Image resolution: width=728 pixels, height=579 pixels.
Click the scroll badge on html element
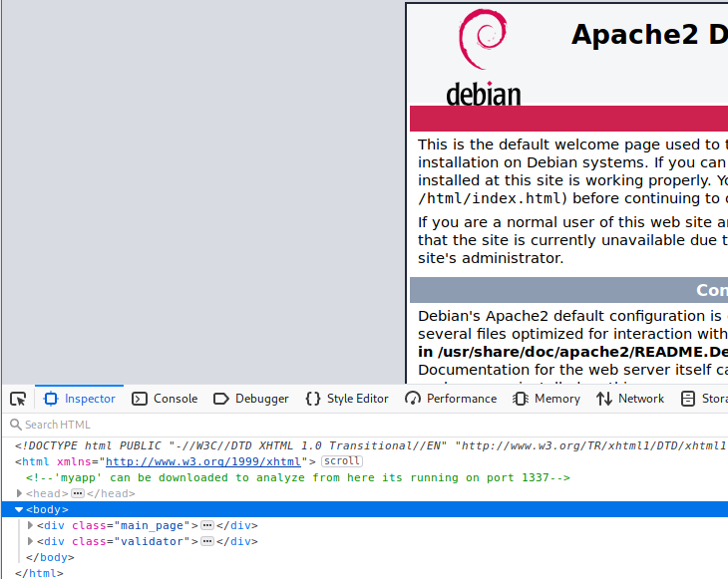click(x=342, y=461)
